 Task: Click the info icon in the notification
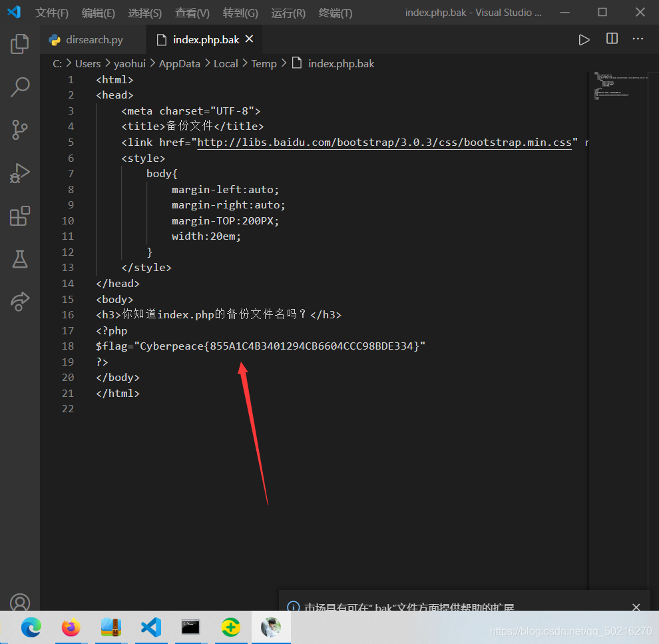pos(293,607)
